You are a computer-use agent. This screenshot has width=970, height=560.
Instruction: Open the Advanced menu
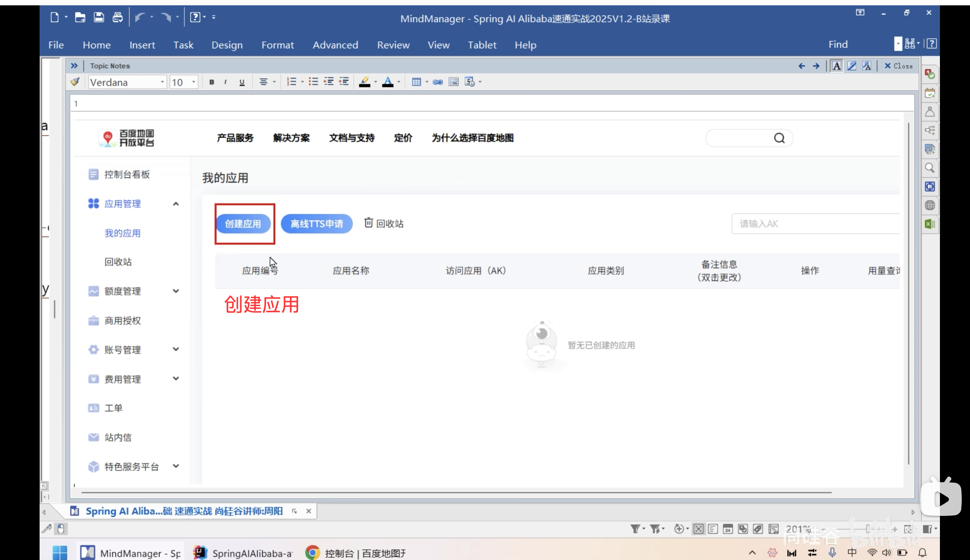[335, 45]
